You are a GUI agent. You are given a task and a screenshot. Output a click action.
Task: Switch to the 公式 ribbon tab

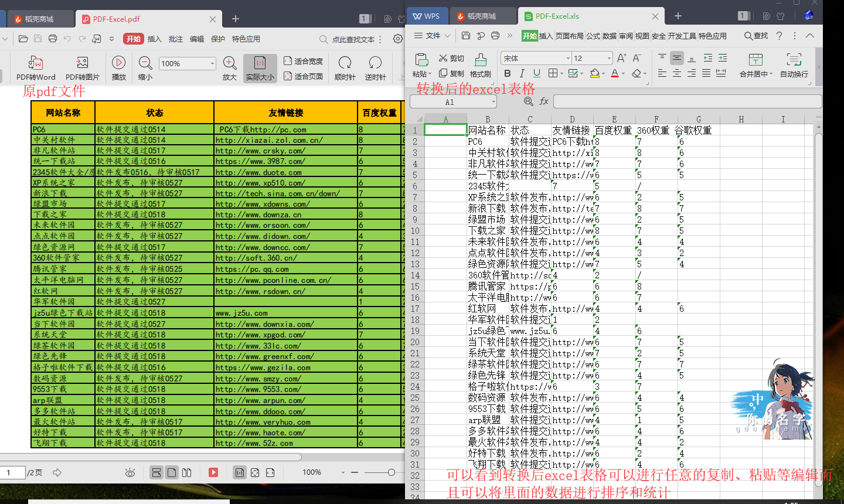click(593, 36)
